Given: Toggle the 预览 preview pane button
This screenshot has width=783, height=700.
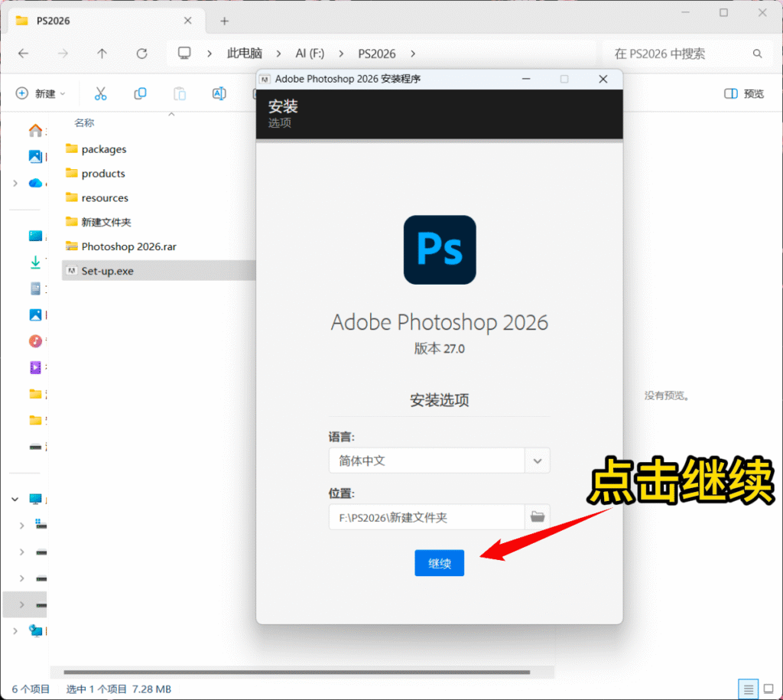Looking at the screenshot, I should (x=743, y=93).
